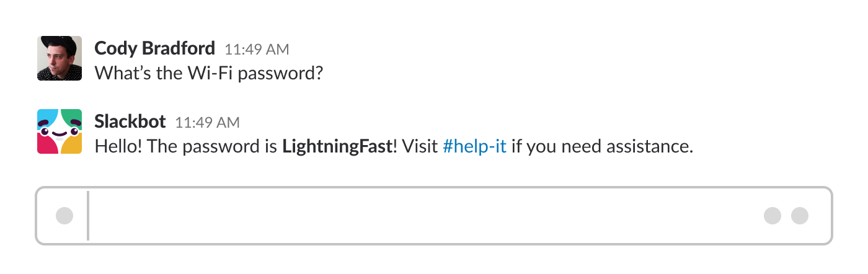Click Cody Bradford's profile photo
This screenshot has width=868, height=274.
(x=60, y=58)
